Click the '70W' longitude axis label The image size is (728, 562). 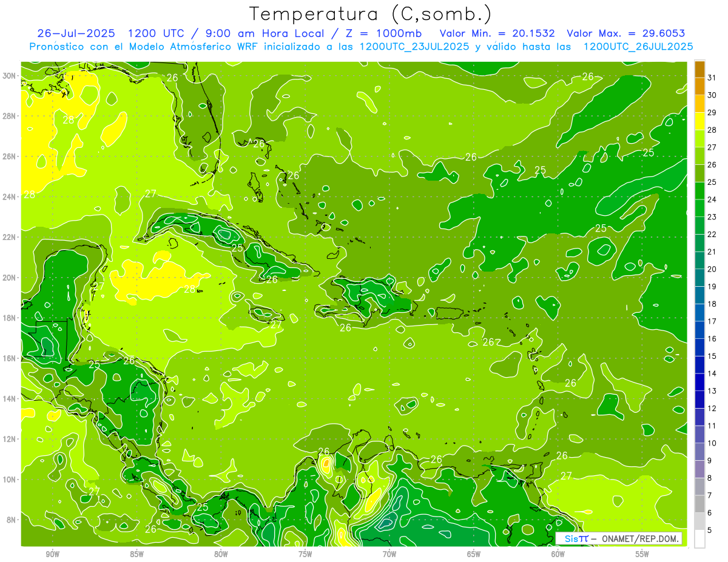[x=389, y=554]
